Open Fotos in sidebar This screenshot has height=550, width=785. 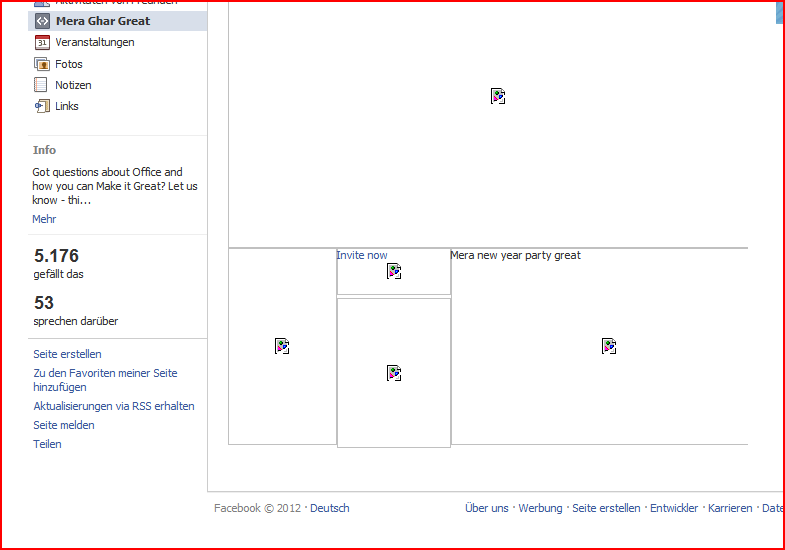click(69, 64)
